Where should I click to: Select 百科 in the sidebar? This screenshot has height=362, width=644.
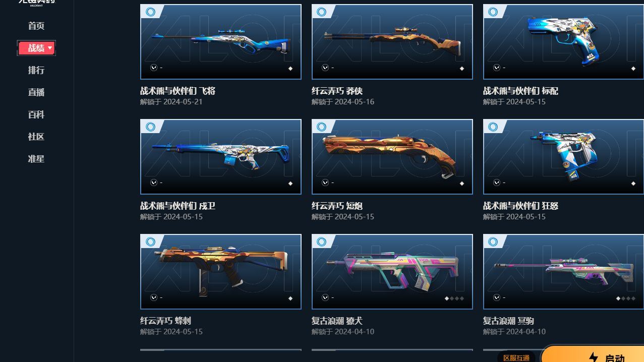coord(36,114)
